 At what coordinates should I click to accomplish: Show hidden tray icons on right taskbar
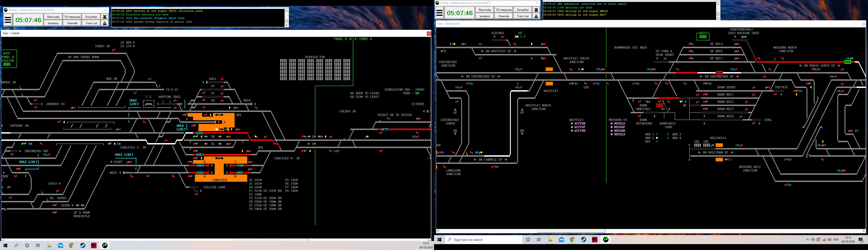(807, 240)
